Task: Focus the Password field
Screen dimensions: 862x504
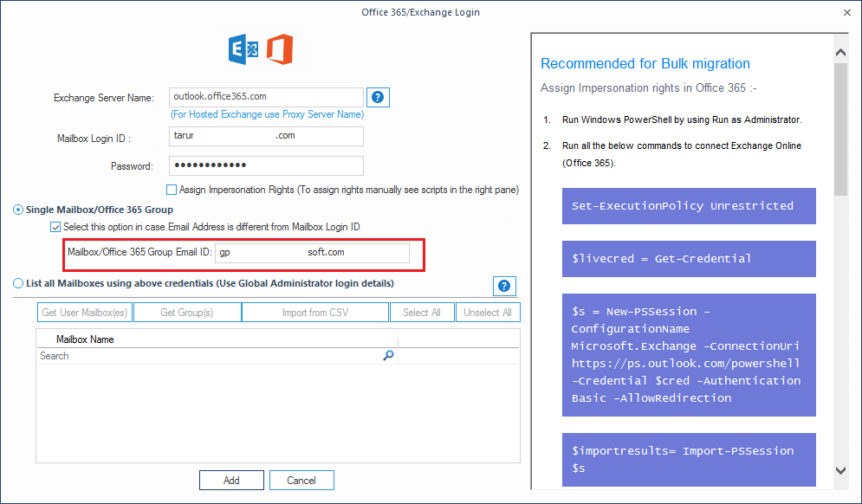Action: click(x=266, y=166)
